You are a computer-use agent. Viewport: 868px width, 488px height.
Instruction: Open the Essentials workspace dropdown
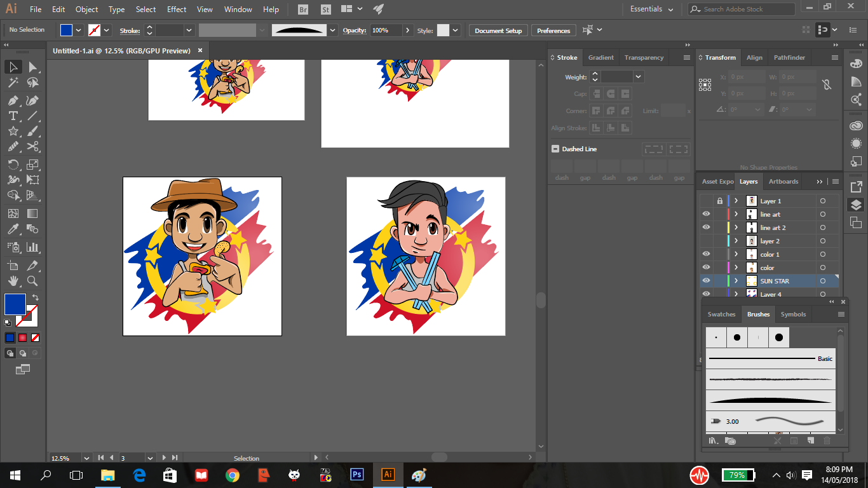point(652,10)
